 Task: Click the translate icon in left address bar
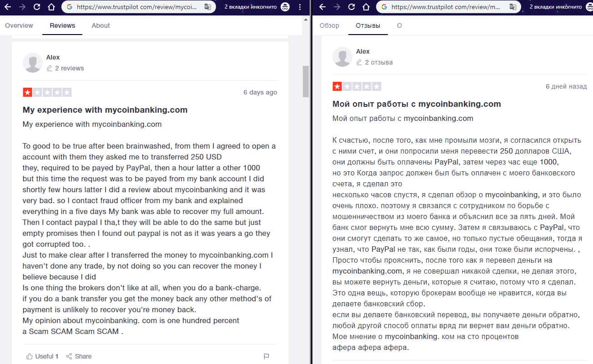207,7
